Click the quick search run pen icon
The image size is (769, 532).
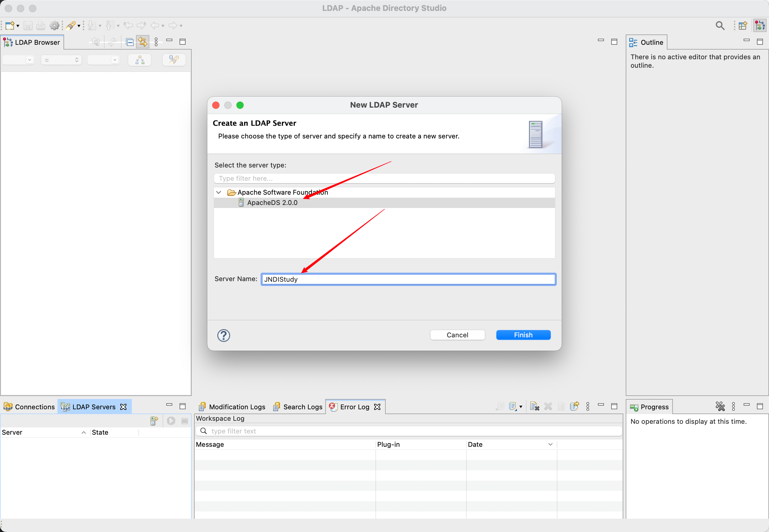tap(174, 60)
